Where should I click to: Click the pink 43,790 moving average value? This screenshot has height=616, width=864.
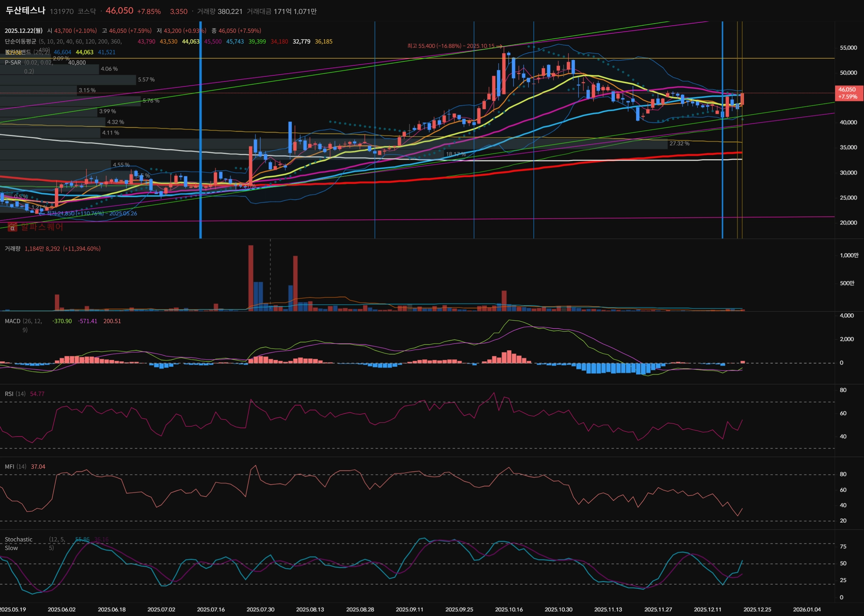point(146,41)
